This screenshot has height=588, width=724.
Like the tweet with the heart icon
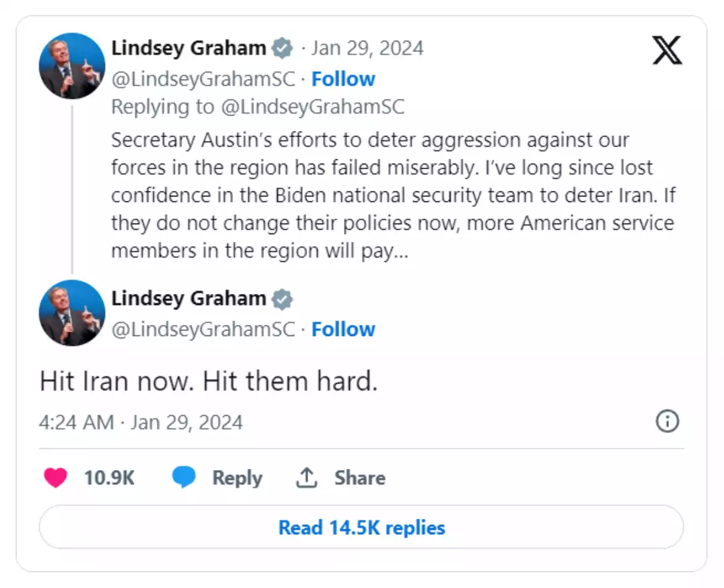[x=54, y=477]
